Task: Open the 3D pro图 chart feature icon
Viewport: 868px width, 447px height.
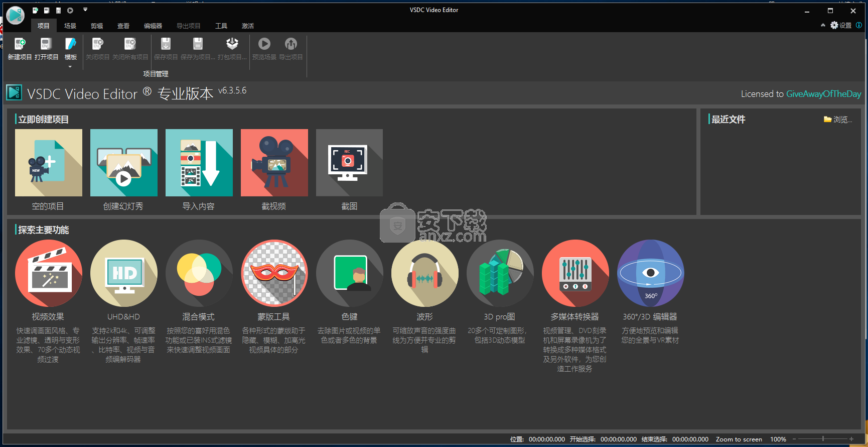Action: pos(500,273)
